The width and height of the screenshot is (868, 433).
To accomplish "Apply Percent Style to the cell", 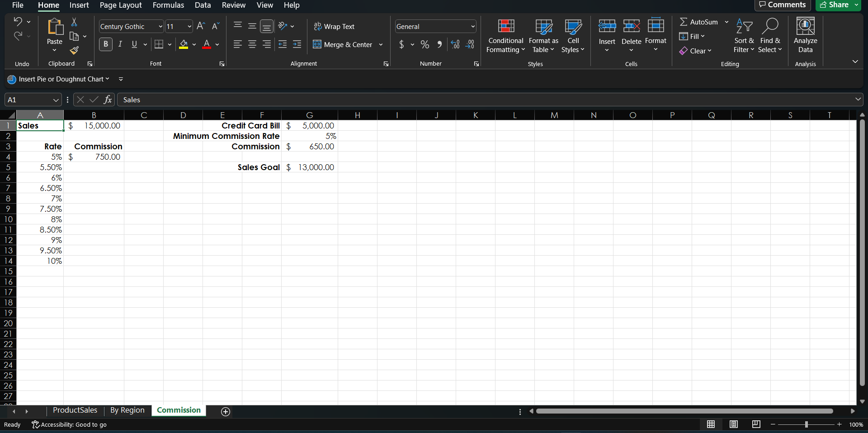I will click(424, 44).
